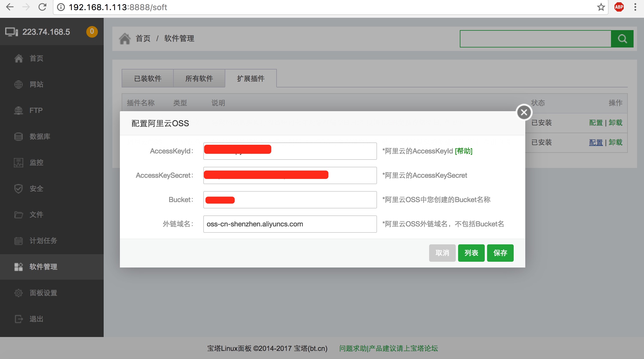
Task: Click the 软件管理 grid icon in sidebar
Action: pos(19,267)
